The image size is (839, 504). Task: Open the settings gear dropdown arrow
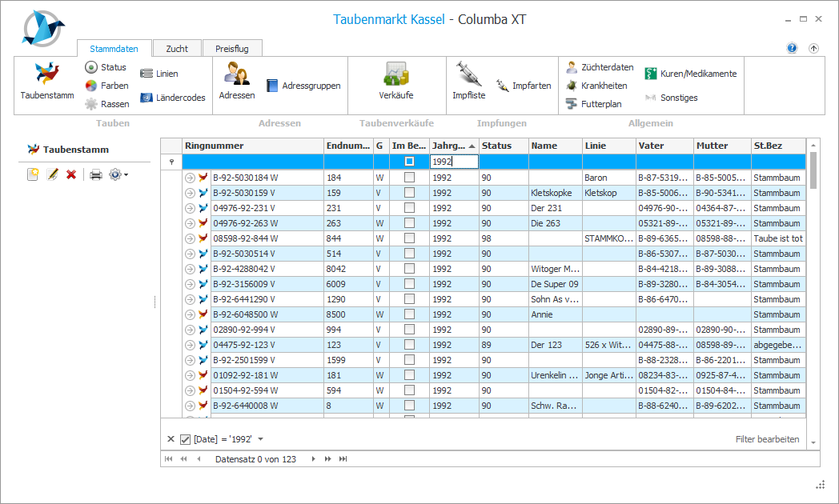click(126, 174)
